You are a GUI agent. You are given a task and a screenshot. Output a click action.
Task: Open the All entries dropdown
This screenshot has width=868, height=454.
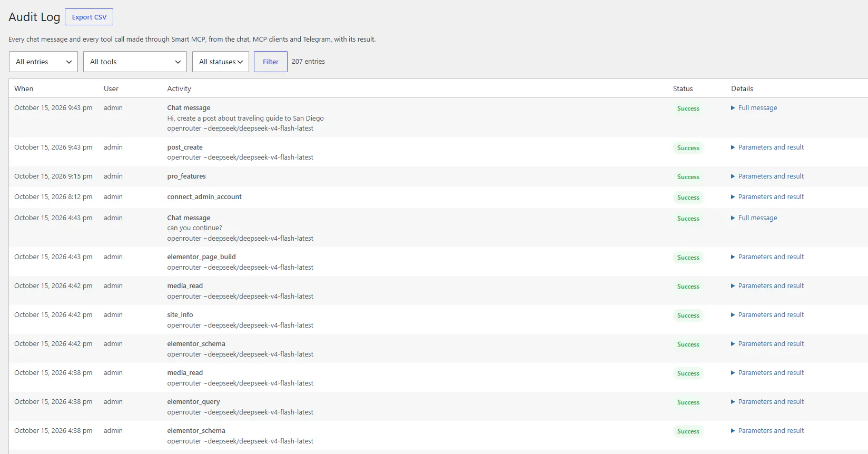coord(43,62)
